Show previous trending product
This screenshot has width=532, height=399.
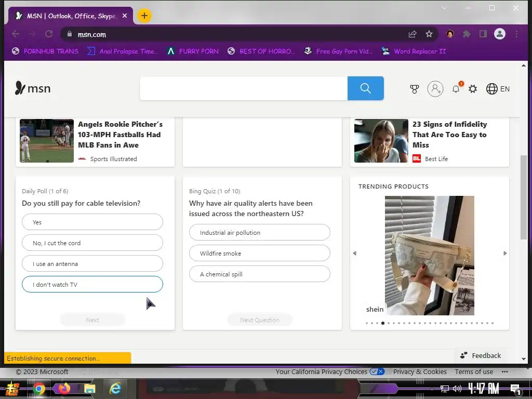pos(354,253)
